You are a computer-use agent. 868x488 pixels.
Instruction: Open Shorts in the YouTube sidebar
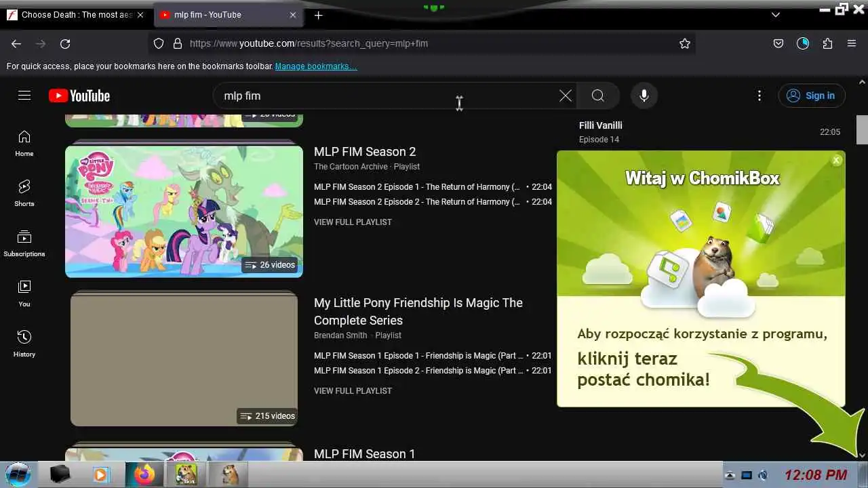(x=24, y=193)
